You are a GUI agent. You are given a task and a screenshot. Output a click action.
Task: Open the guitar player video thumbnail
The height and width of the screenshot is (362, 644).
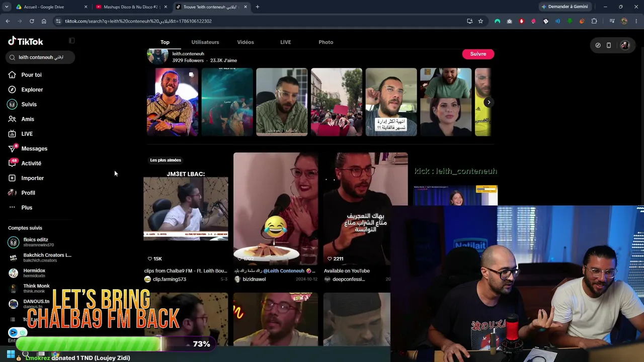point(172,102)
